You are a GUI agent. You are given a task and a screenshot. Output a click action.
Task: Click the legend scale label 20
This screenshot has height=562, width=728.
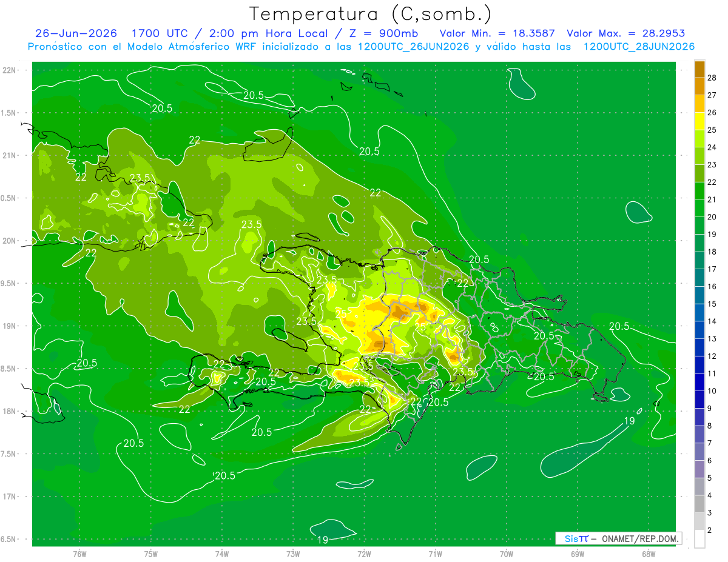[x=712, y=217]
